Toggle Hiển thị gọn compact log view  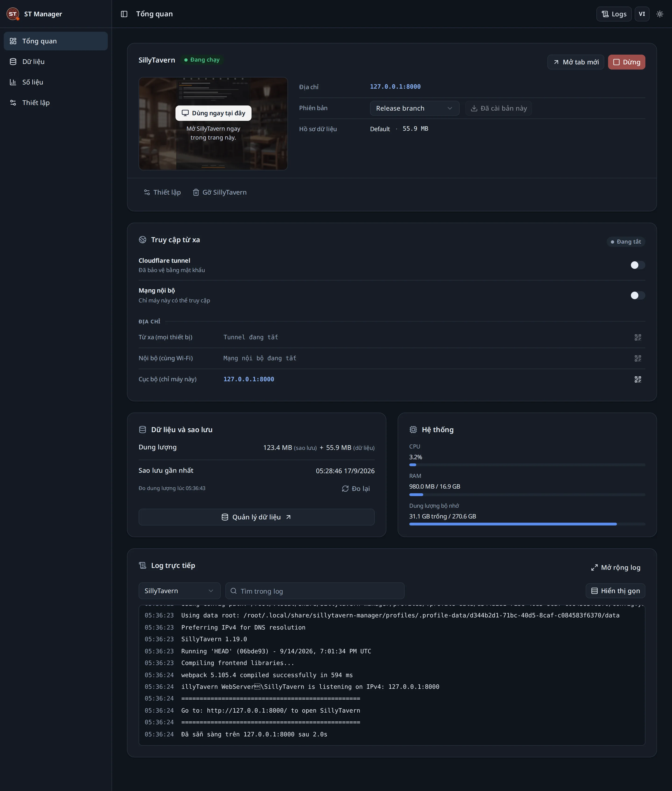click(x=615, y=591)
